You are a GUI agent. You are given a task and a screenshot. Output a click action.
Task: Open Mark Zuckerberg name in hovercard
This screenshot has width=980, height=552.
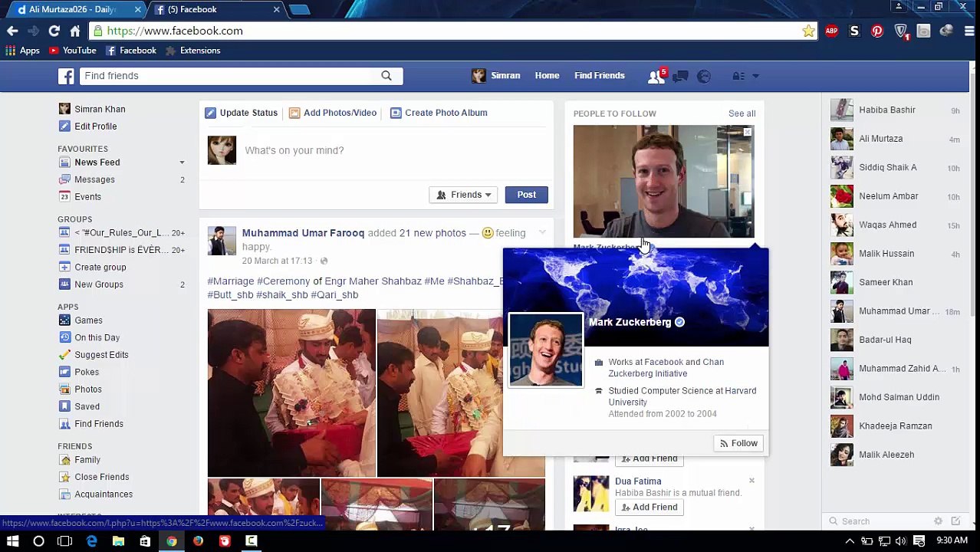tap(630, 322)
